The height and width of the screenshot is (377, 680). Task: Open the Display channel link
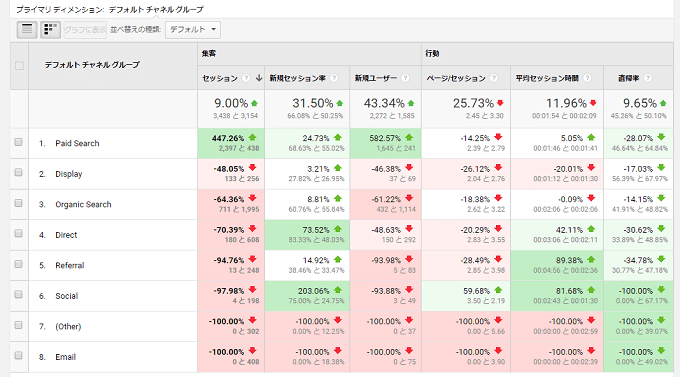(x=69, y=174)
